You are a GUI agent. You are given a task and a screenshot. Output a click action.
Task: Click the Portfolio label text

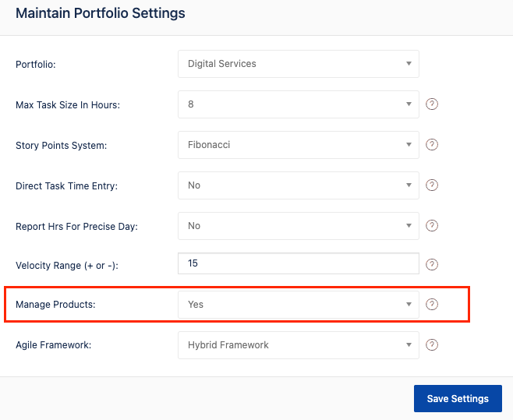[x=36, y=64]
